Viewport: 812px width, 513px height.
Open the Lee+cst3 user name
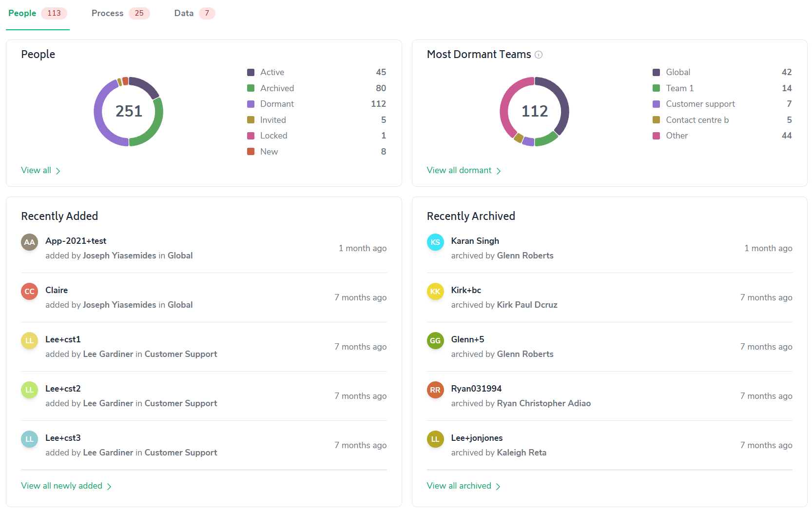point(63,438)
